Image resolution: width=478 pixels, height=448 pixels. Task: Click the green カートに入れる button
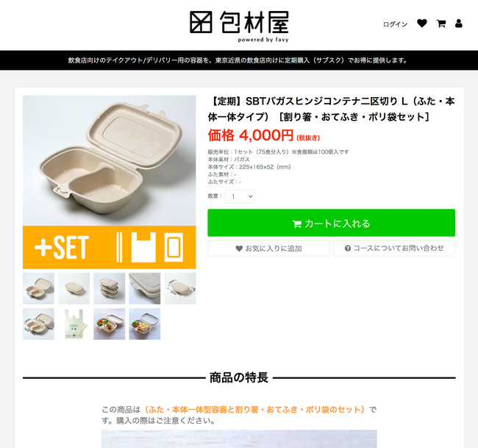coord(332,223)
